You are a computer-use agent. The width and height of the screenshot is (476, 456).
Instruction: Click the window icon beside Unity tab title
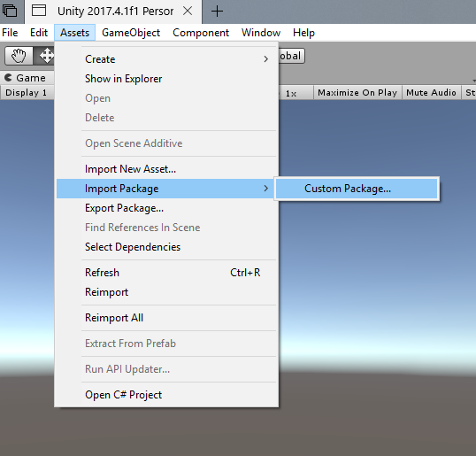[x=39, y=11]
